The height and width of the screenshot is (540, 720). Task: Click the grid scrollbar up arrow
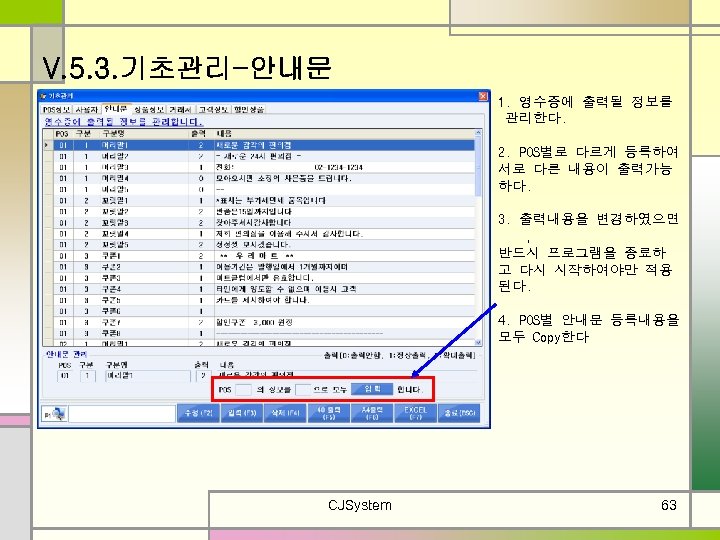point(478,133)
